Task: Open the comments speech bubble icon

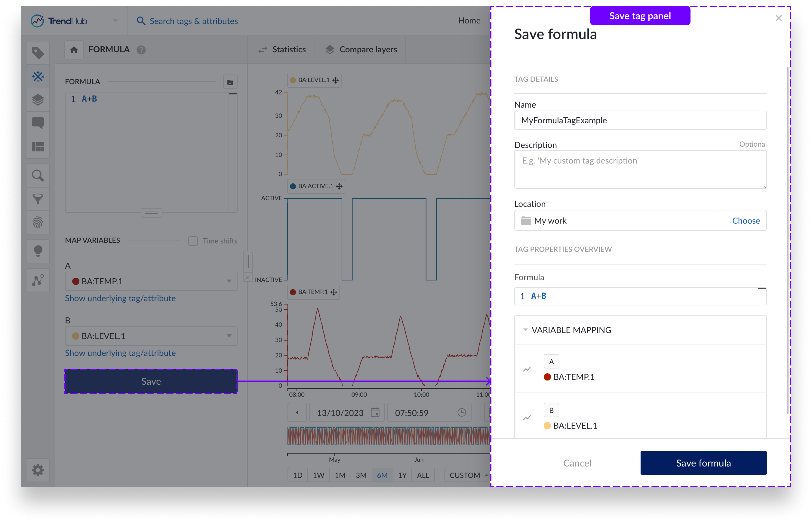Action: (x=38, y=123)
